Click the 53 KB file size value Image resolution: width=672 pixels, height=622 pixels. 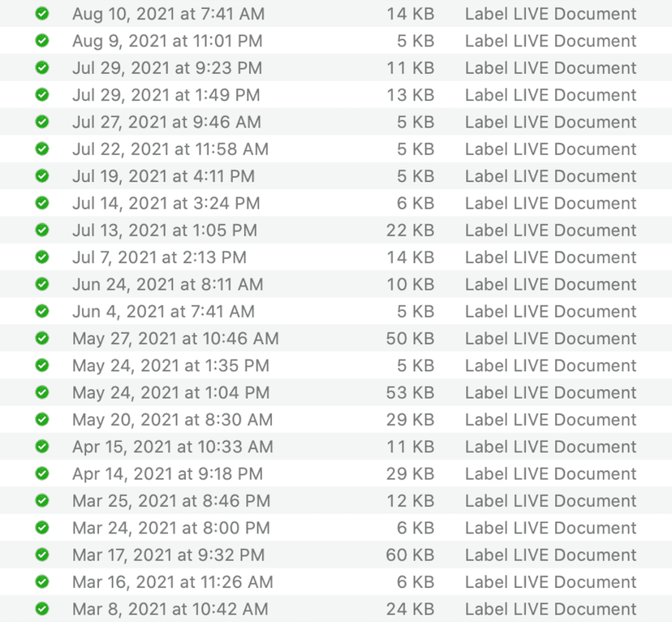click(411, 393)
